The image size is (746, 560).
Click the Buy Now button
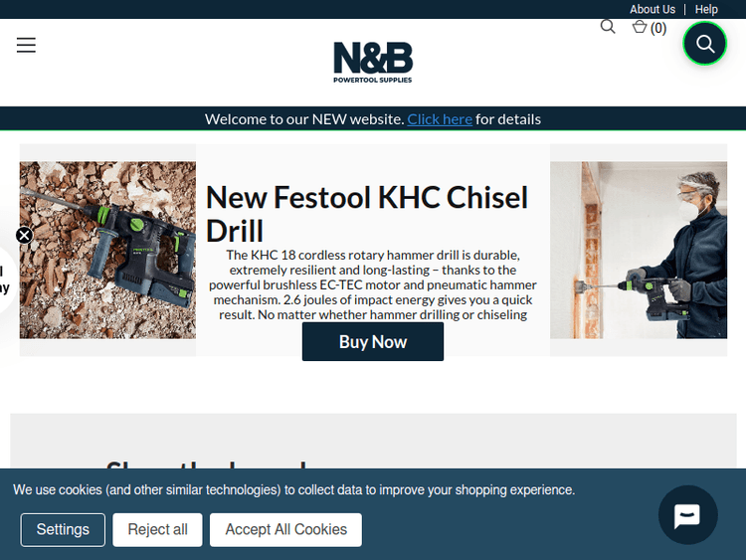(373, 341)
